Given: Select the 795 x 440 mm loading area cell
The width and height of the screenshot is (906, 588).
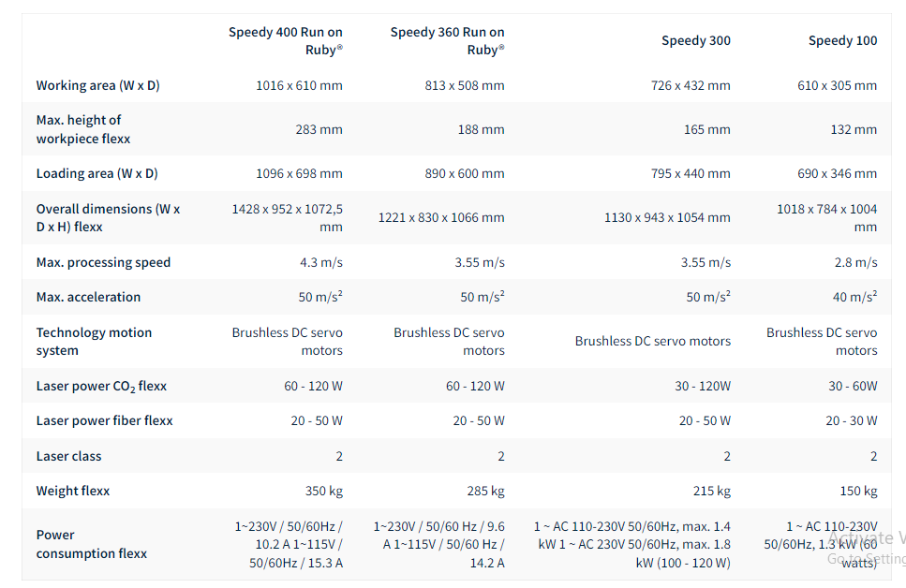Looking at the screenshot, I should [x=691, y=173].
